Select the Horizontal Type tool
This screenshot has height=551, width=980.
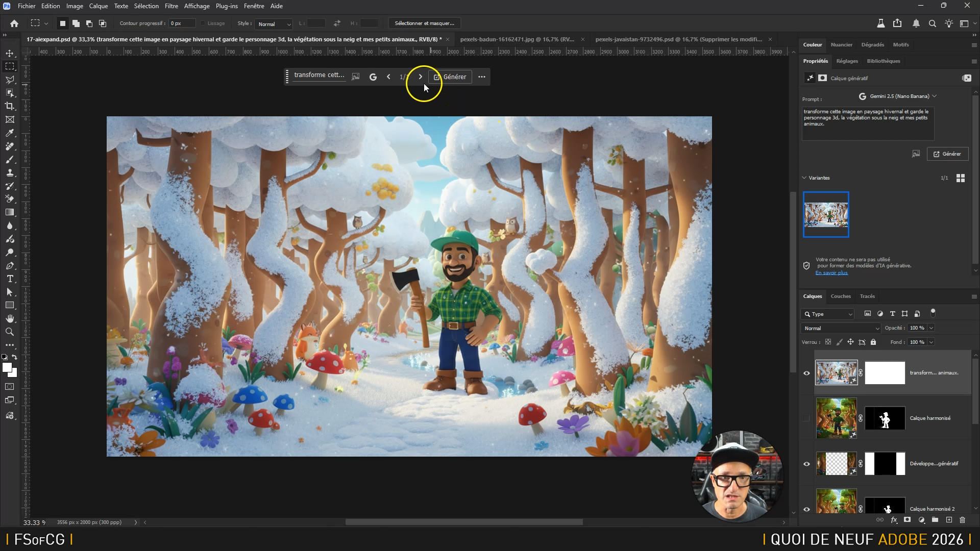click(x=10, y=279)
